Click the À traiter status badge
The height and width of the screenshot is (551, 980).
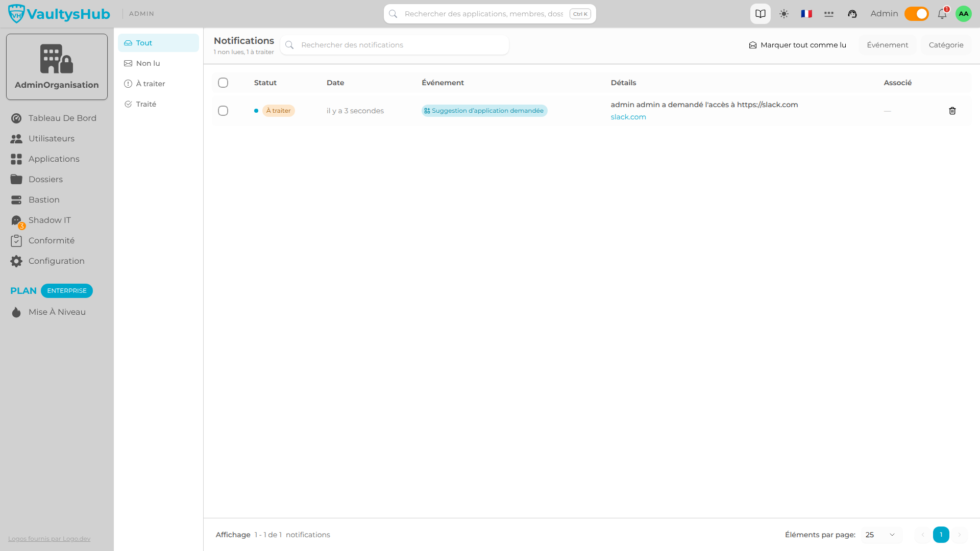[x=279, y=111]
